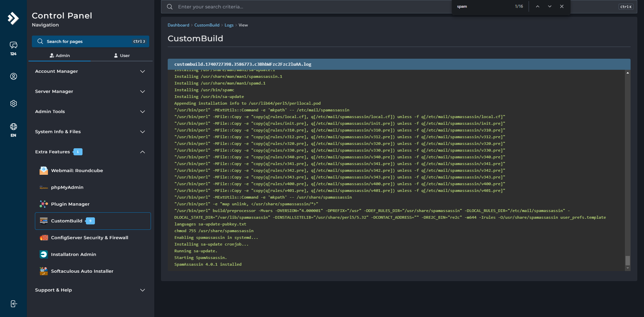Click 'Installing /usr/bin/spamc' log line
This screenshot has height=317, width=644.
[204, 90]
